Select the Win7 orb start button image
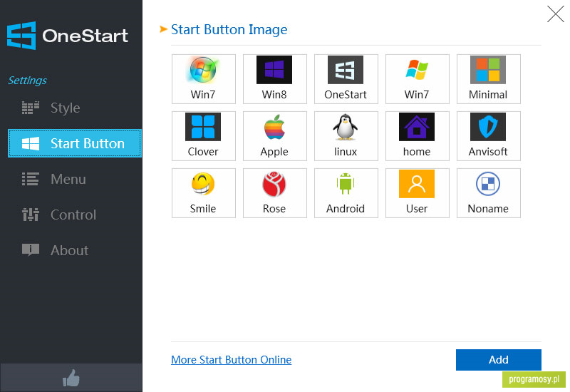Viewport: 570px width, 392px height. point(204,79)
